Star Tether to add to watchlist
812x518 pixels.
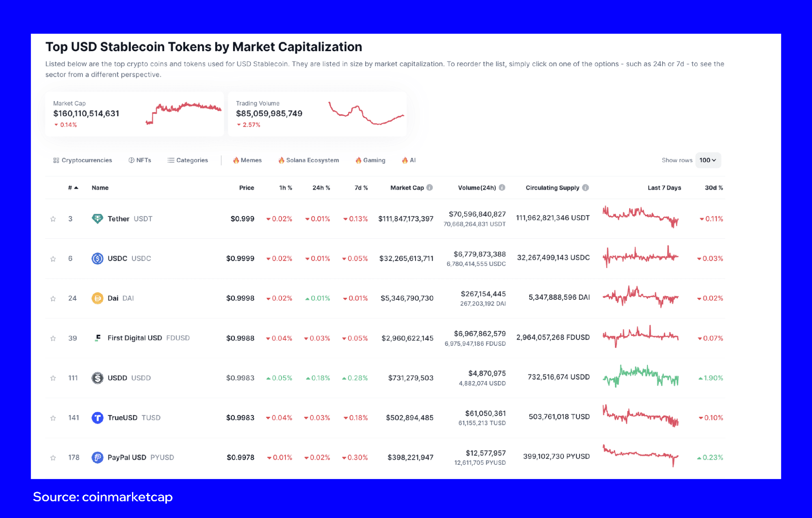(x=53, y=219)
